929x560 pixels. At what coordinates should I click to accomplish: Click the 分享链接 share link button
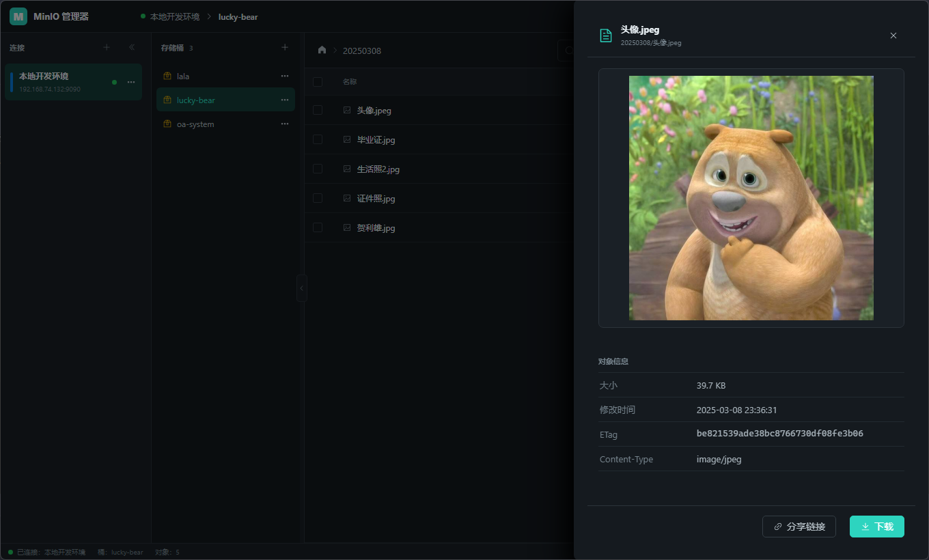(x=799, y=527)
